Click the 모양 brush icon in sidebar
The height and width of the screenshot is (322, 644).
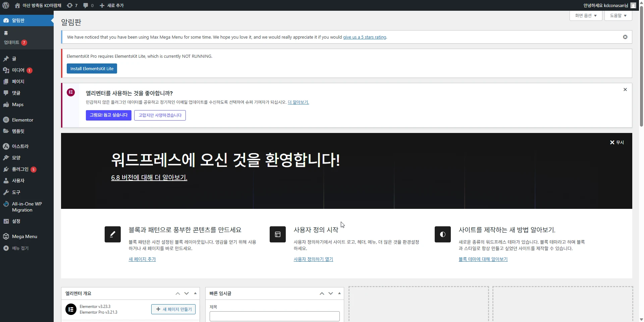(6, 158)
